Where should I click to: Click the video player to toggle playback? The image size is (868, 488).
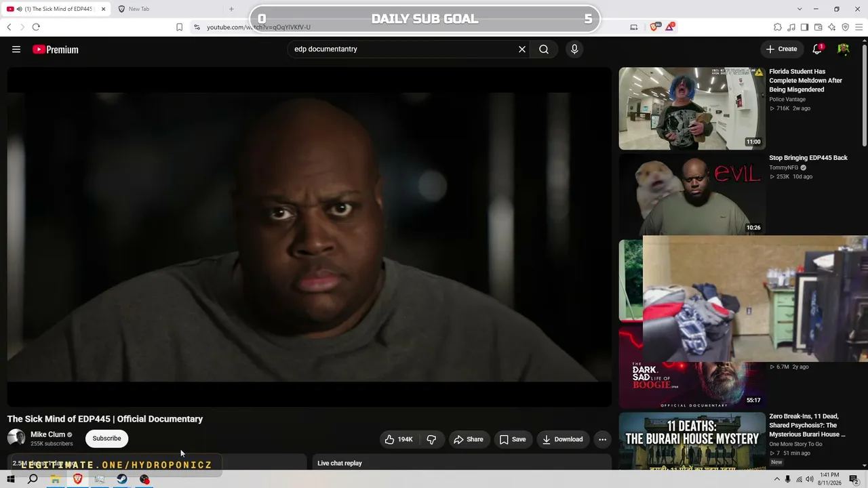309,237
